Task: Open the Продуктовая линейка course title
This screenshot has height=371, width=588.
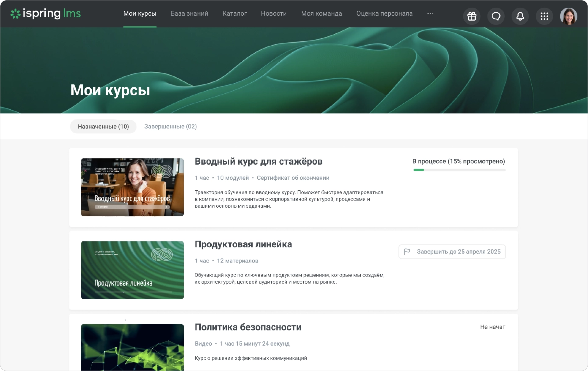Action: (x=243, y=244)
